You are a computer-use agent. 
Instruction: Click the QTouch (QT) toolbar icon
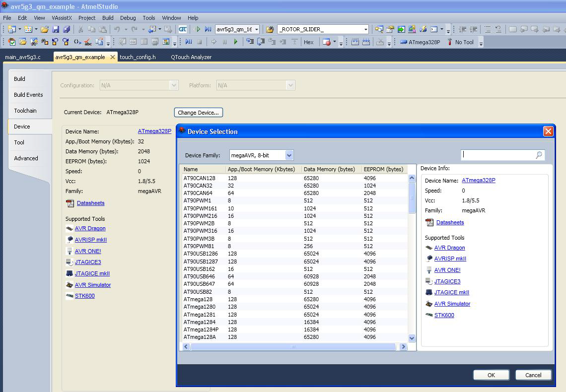point(183,29)
